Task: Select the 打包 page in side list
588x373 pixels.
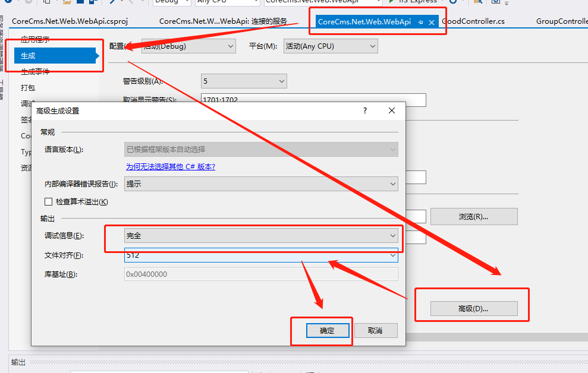Action: coord(28,87)
